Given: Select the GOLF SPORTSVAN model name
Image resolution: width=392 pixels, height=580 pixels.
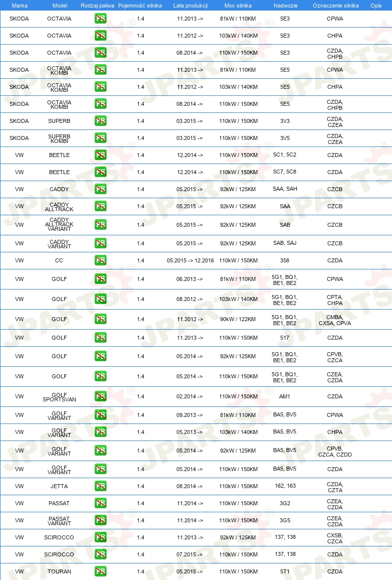Looking at the screenshot, I should (59, 397).
